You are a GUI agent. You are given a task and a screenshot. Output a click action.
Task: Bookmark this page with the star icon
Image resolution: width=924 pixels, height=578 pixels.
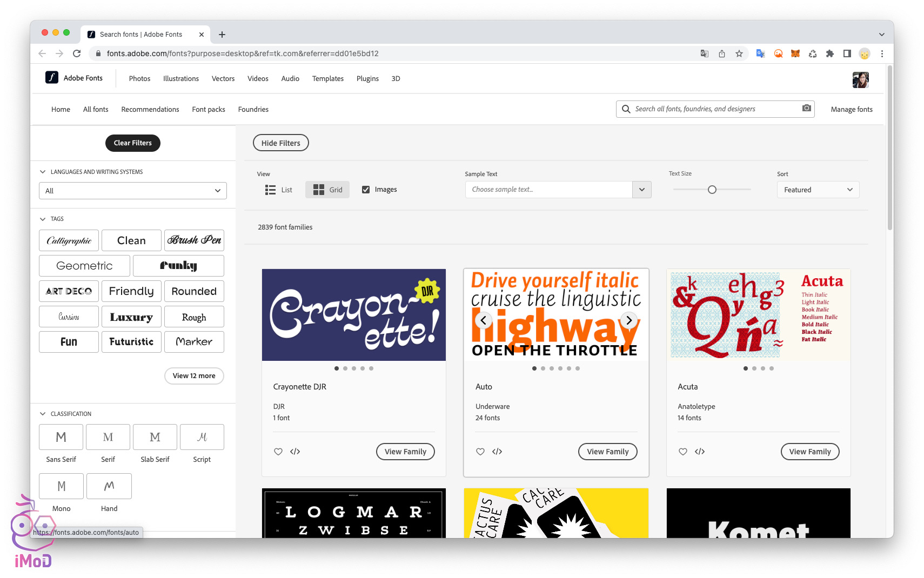(739, 53)
